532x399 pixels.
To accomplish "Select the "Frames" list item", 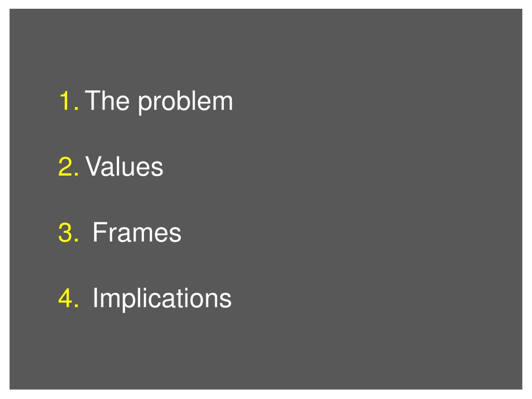I will point(137,232).
